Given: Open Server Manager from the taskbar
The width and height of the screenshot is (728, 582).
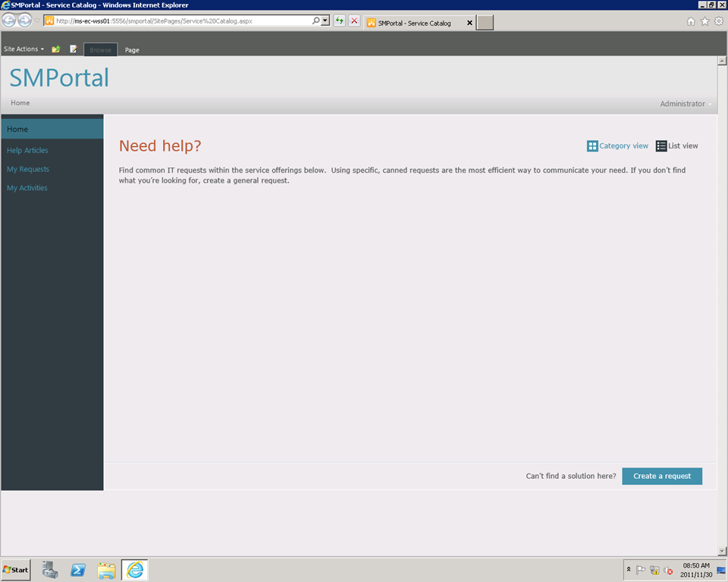Looking at the screenshot, I should [x=50, y=570].
